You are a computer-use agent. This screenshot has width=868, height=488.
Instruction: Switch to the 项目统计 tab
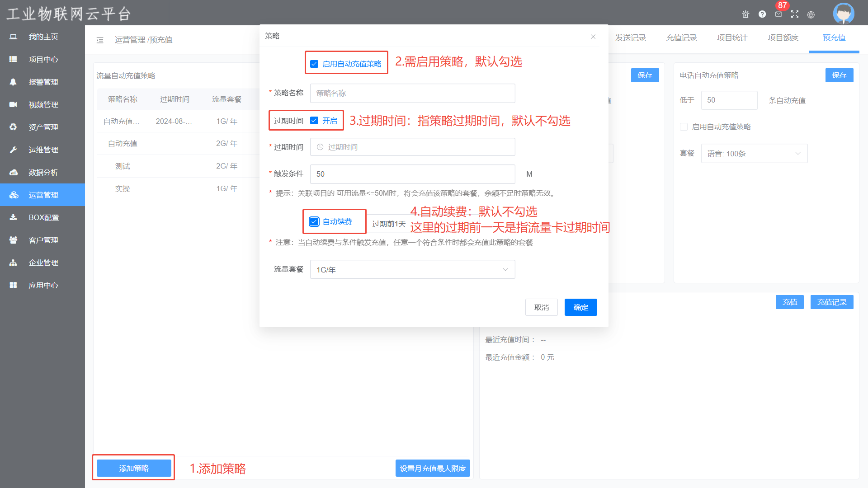[732, 38]
